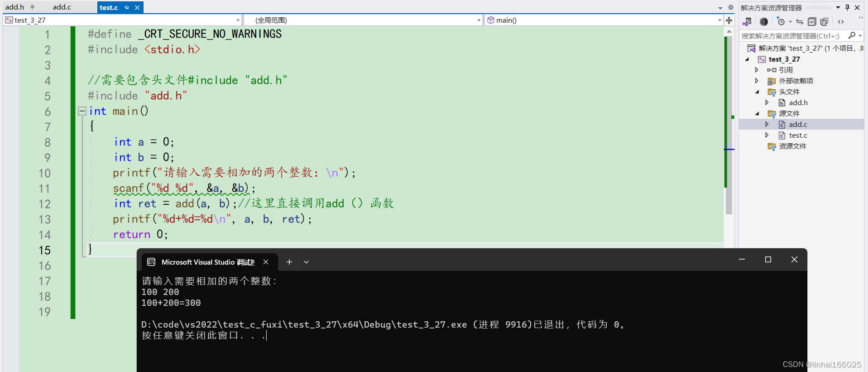Select test.c in Solution Explorer

[x=798, y=135]
